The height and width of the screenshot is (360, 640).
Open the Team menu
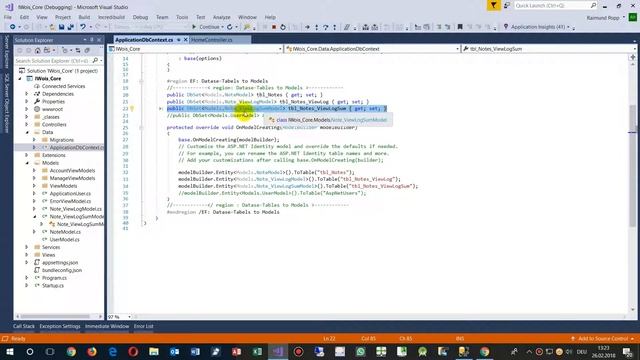coord(162,17)
